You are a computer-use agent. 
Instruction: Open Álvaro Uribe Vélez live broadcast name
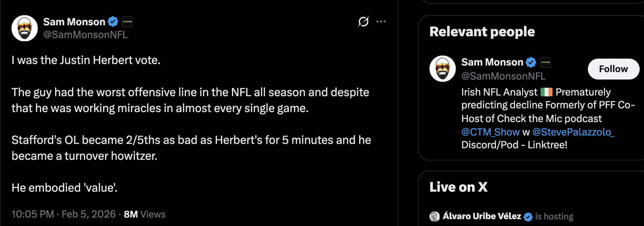(x=482, y=216)
